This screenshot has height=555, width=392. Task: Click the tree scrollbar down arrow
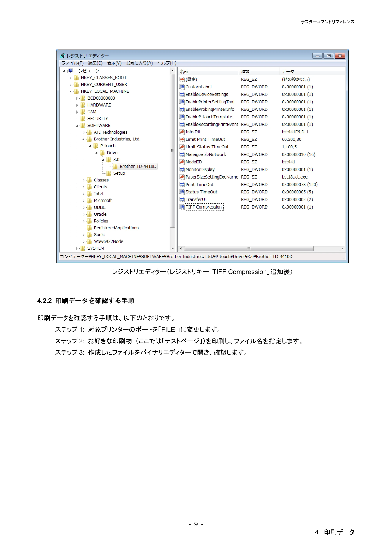[172, 249]
